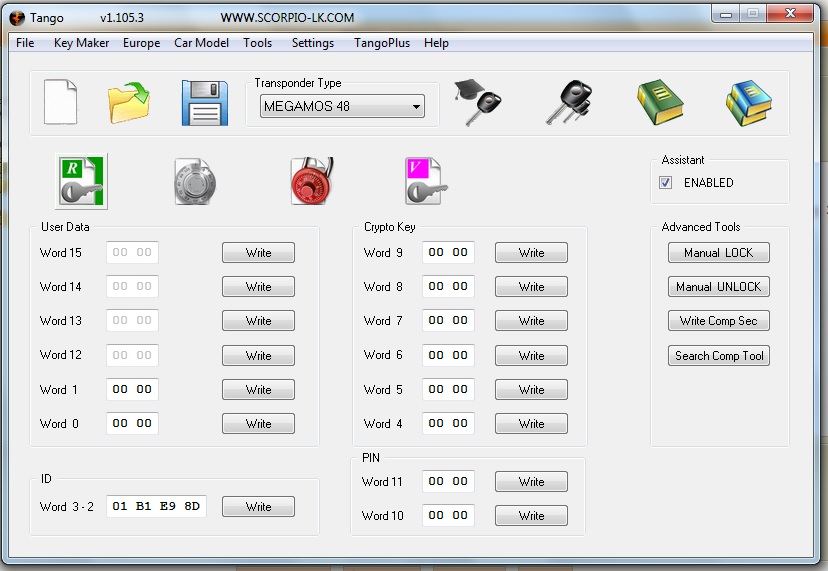Click Write button for Word 14

pos(258,286)
